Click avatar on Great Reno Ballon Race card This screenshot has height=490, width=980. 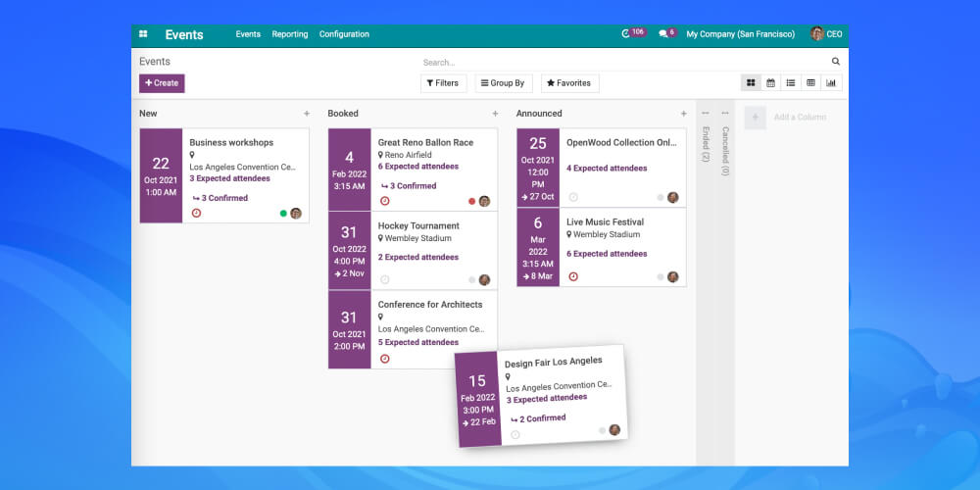click(x=484, y=201)
